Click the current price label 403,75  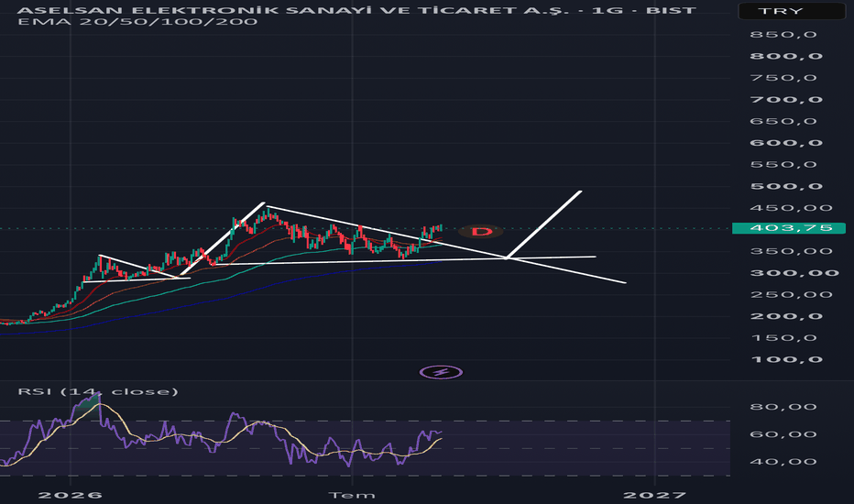[x=789, y=228]
